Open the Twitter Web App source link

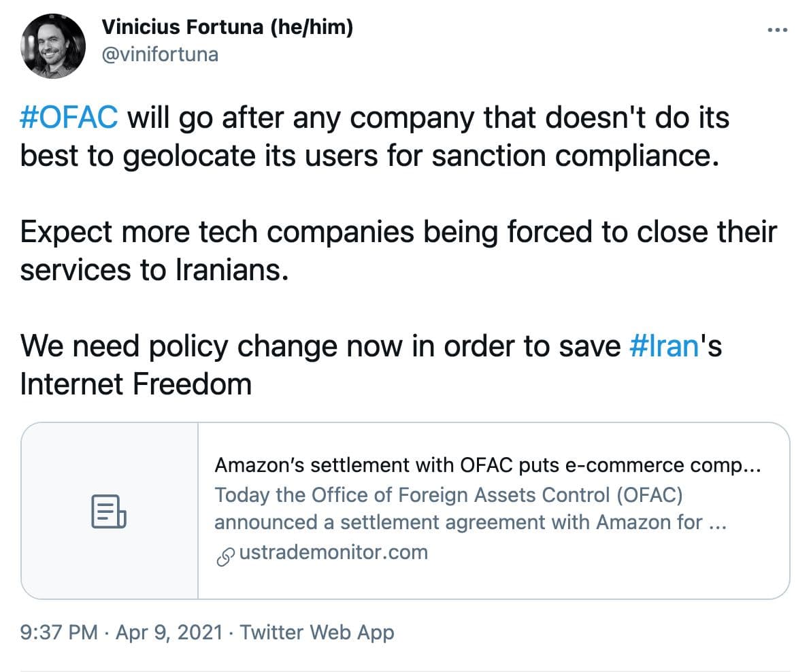[316, 632]
